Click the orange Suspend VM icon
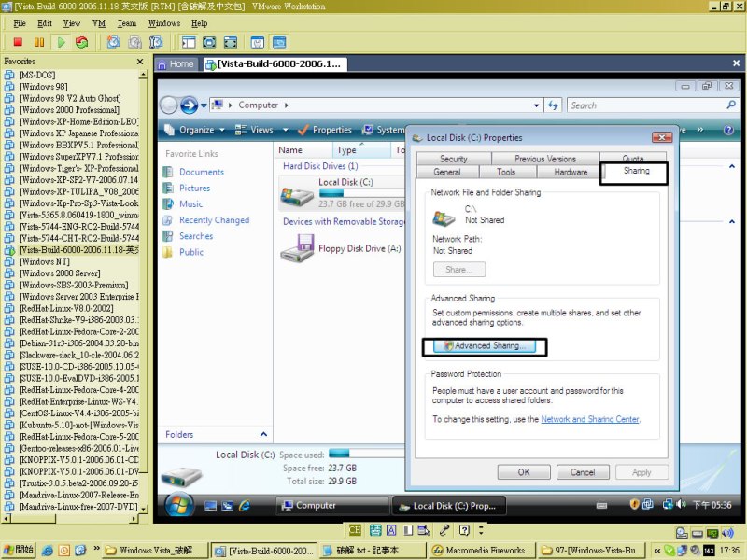The height and width of the screenshot is (560, 747). [39, 42]
